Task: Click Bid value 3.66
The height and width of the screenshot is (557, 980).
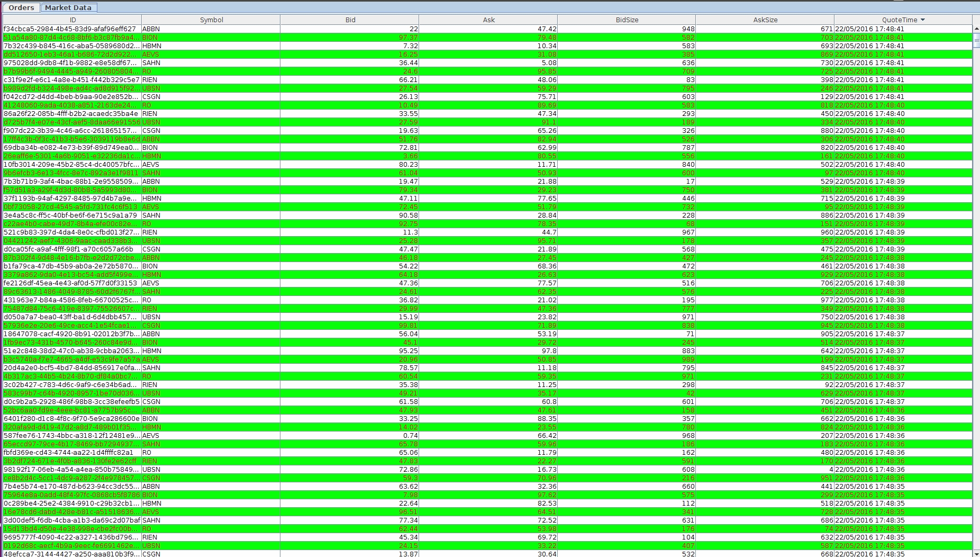Action: point(410,156)
